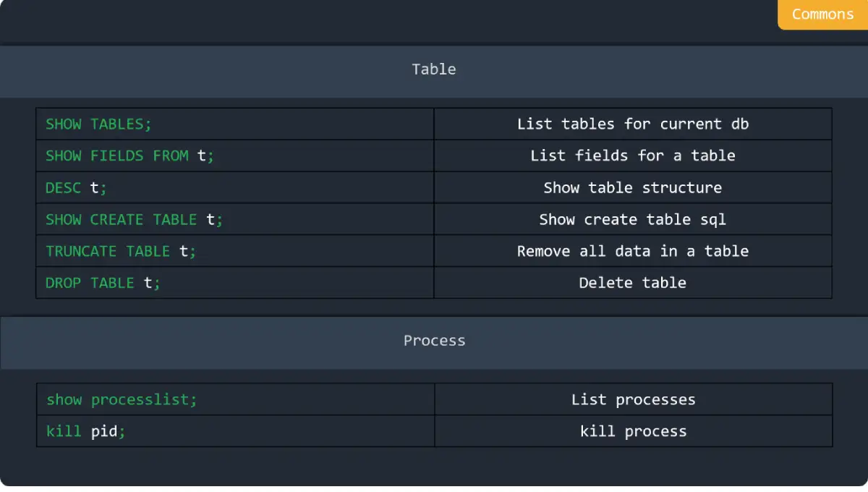Image resolution: width=868 pixels, height=492 pixels.
Task: Click the SHOW TABLES; command
Action: (98, 124)
